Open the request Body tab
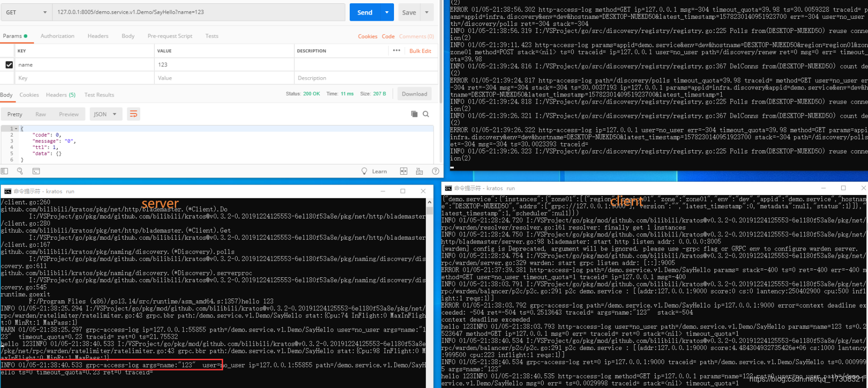This screenshot has width=868, height=388. pyautogui.click(x=128, y=36)
